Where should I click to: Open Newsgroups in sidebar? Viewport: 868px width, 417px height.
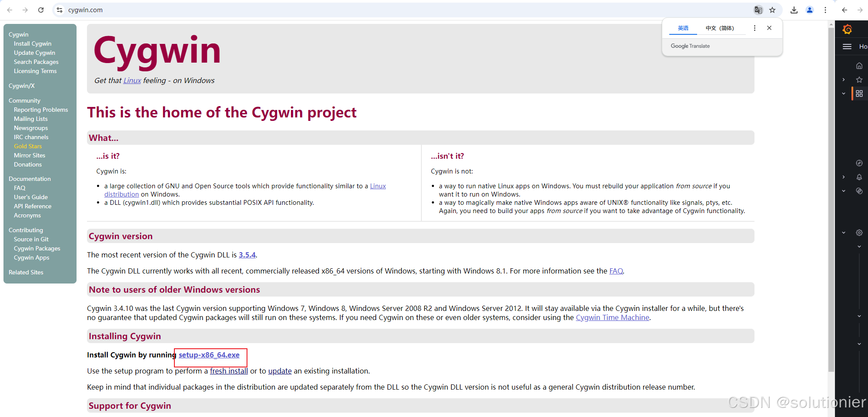31,128
